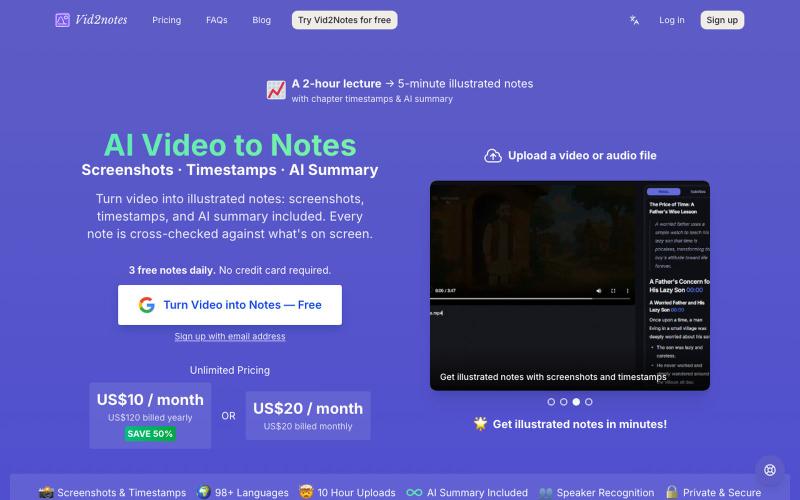Click the Sign up button
The image size is (800, 500).
click(x=722, y=20)
